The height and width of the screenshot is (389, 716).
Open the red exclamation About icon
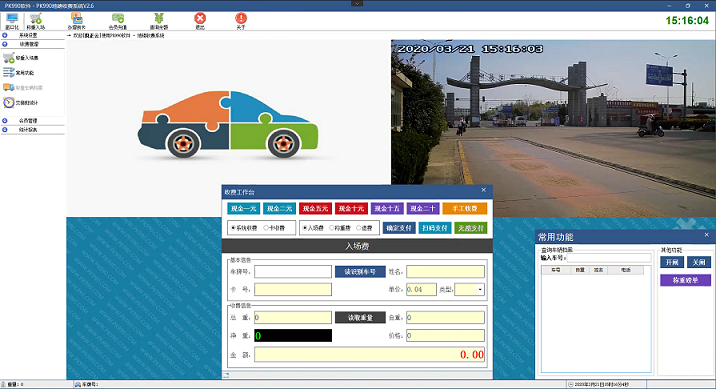tap(241, 18)
